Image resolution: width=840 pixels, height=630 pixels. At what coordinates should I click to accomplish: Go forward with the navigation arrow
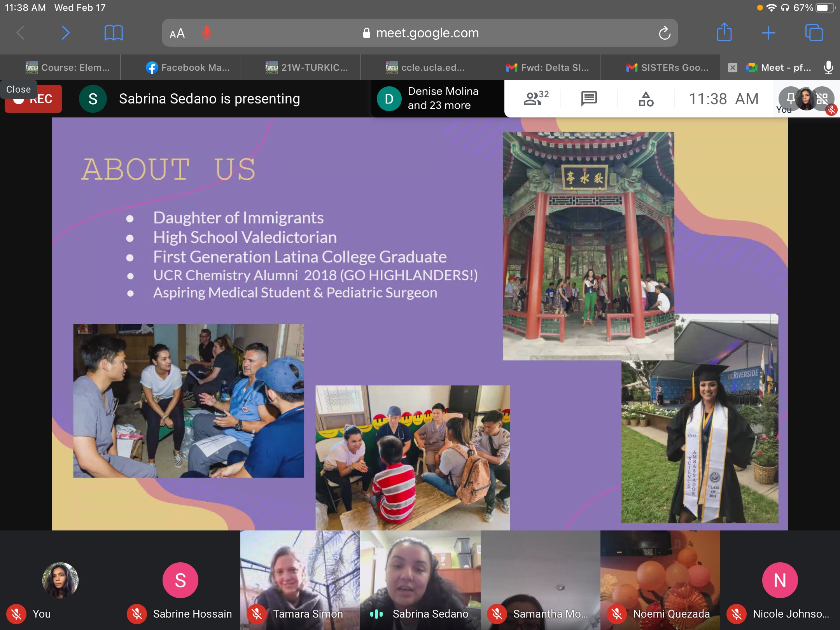tap(66, 33)
